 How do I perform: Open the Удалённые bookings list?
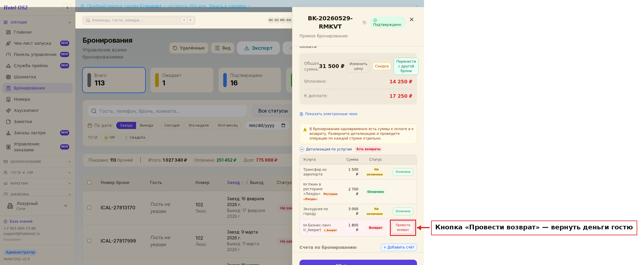[x=189, y=48]
